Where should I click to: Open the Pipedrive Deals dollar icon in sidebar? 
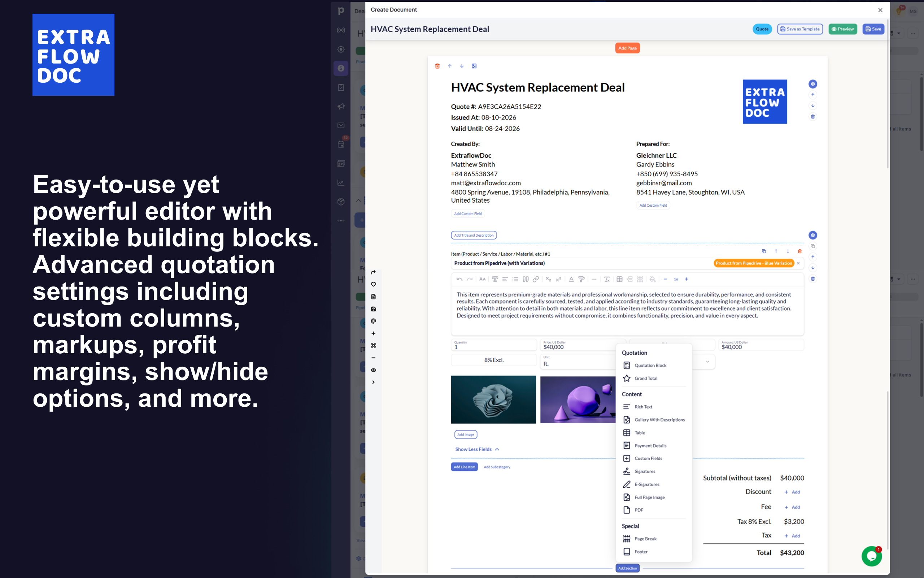pos(341,68)
